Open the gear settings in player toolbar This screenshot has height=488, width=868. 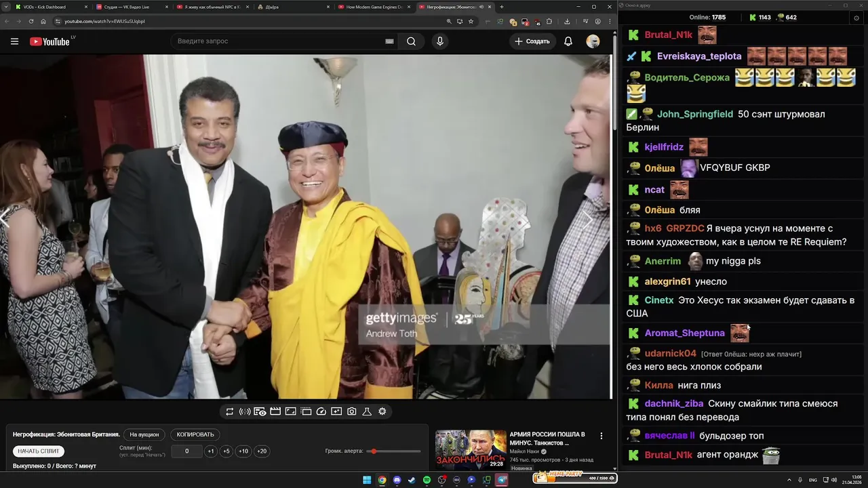pos(382,411)
